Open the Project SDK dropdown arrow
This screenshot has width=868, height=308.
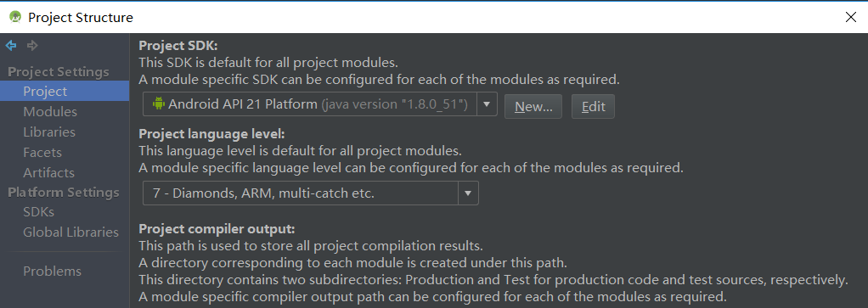487,104
